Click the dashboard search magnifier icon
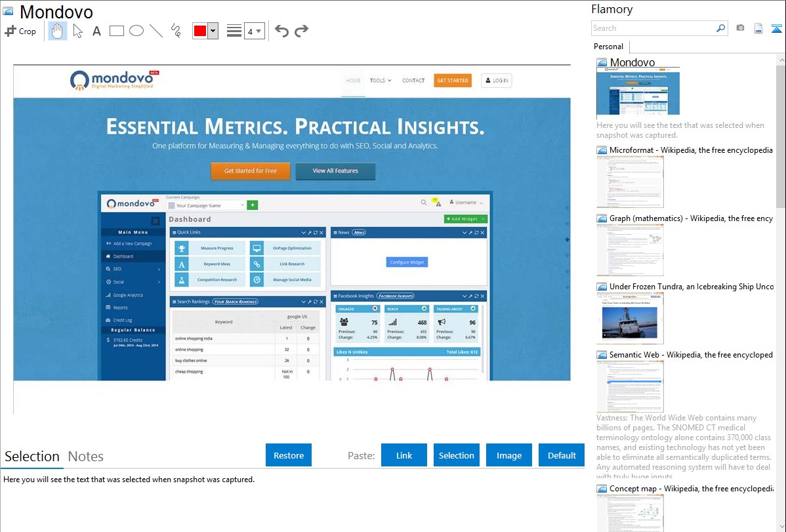The width and height of the screenshot is (786, 532). (424, 203)
